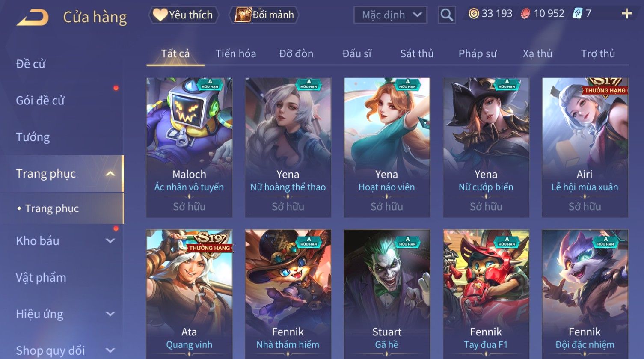This screenshot has height=359, width=644.
Task: Click the plus icon to add currency
Action: click(626, 14)
